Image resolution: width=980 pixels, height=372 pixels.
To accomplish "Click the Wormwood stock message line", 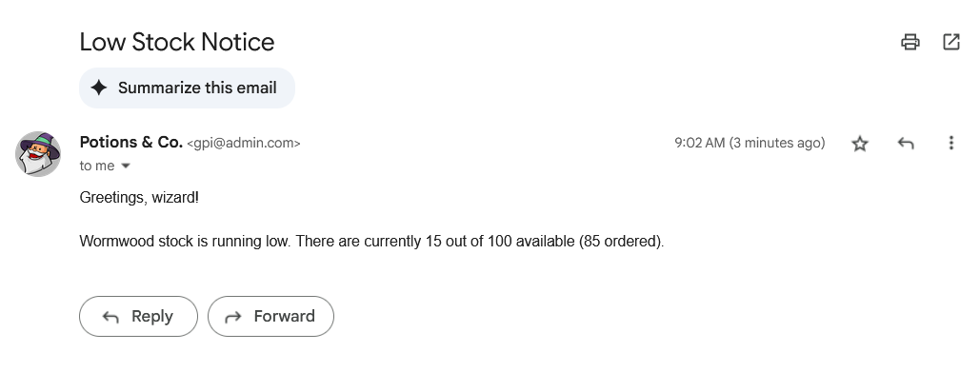I will click(x=371, y=241).
